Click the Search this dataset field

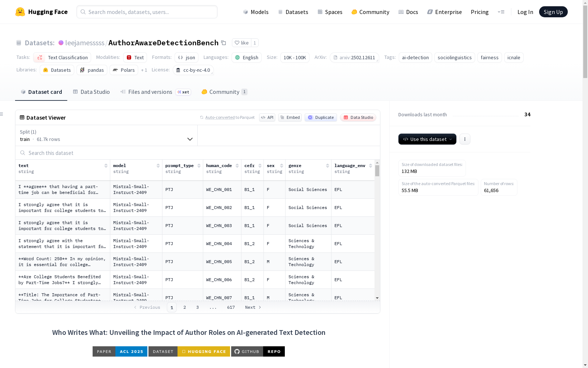pyautogui.click(x=198, y=153)
